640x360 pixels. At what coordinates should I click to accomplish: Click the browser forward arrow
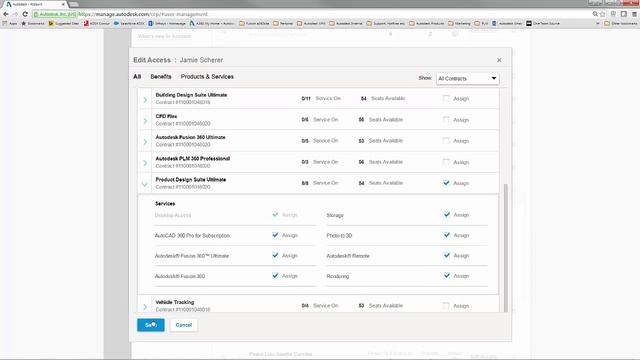tap(16, 14)
